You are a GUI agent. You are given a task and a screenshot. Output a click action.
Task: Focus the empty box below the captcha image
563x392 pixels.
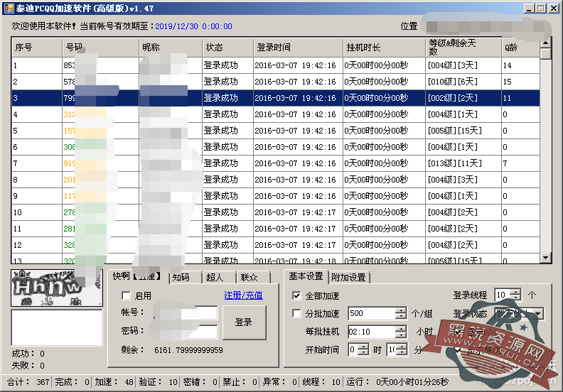[57, 328]
